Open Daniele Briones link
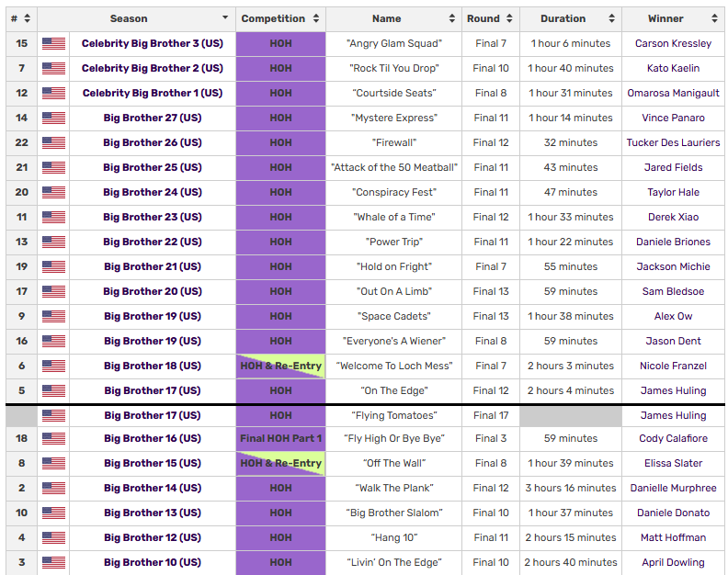The height and width of the screenshot is (575, 728). (673, 242)
